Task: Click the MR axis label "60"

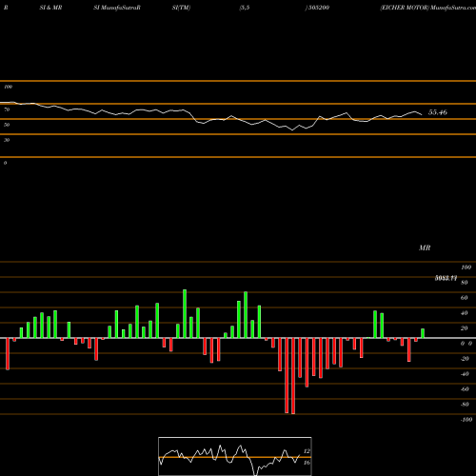Action: (465, 298)
